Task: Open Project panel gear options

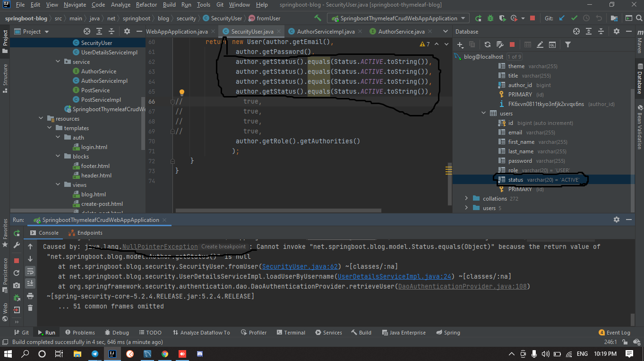Action: point(127,32)
